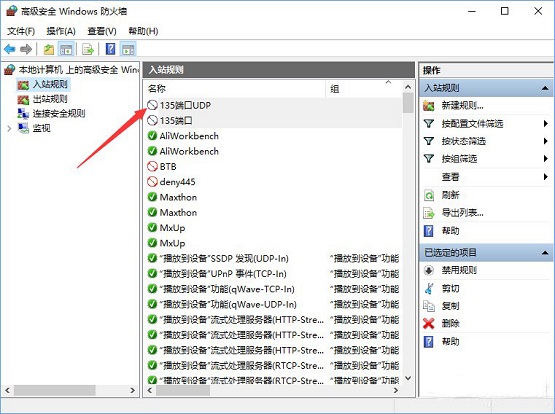Toggle the show/hide action pane toolbar button
This screenshot has height=414, width=555.
tap(128, 49)
